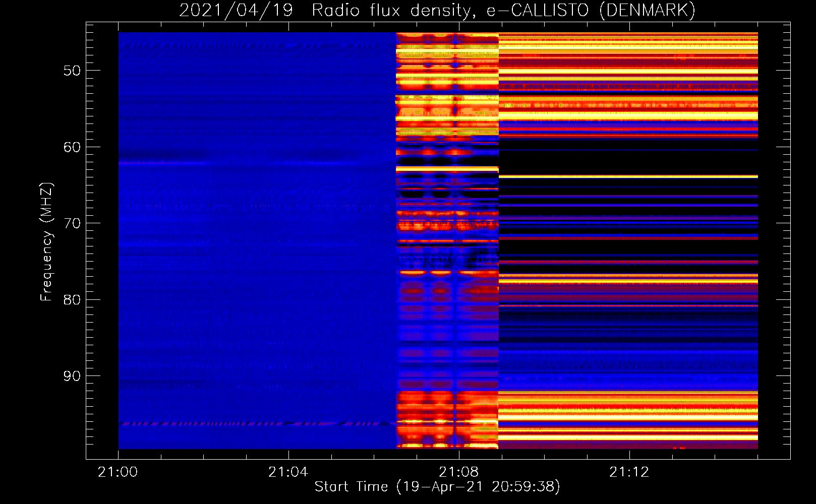
Task: Click the 70 frequency tick label
Action: (72, 223)
